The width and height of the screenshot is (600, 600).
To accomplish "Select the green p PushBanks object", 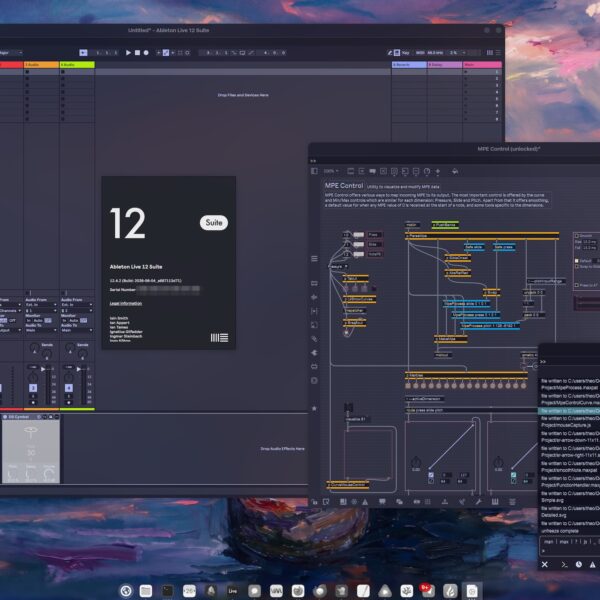I will (x=445, y=225).
